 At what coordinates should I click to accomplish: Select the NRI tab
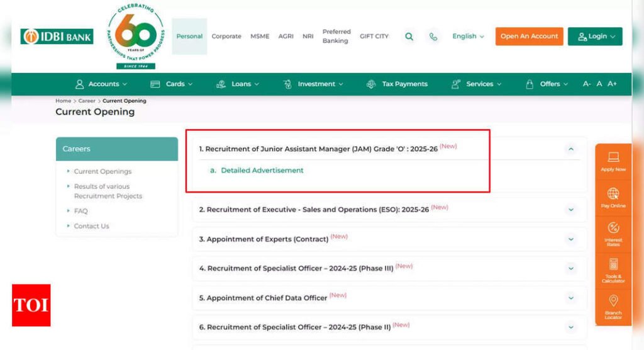(x=308, y=36)
